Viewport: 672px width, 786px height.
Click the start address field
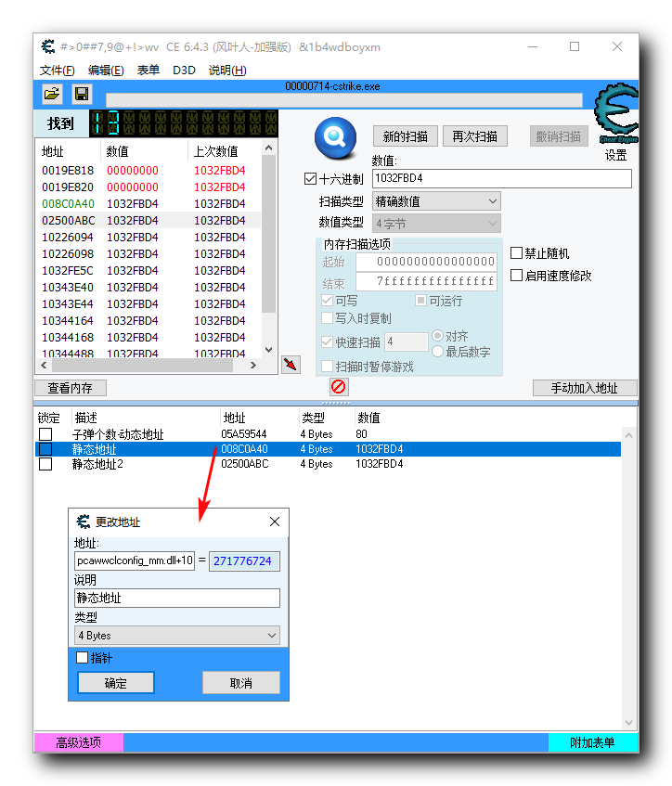tap(427, 262)
